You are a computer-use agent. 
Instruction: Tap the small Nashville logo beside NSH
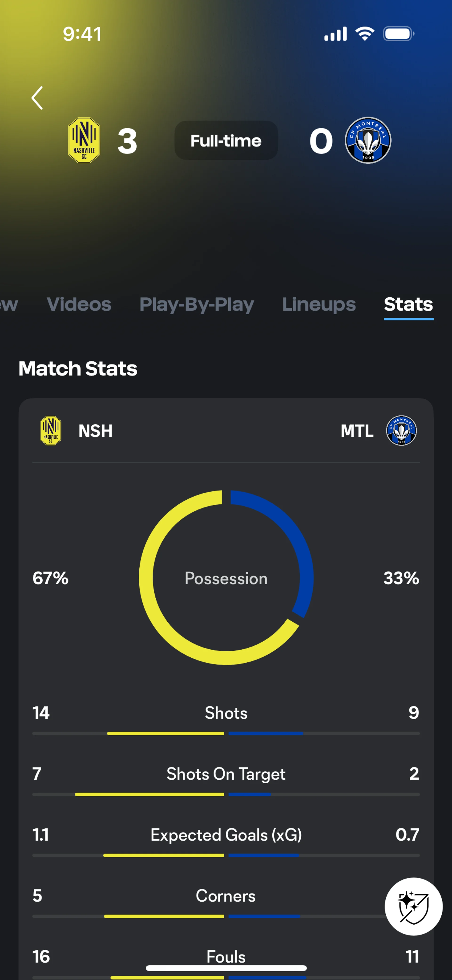click(x=51, y=431)
